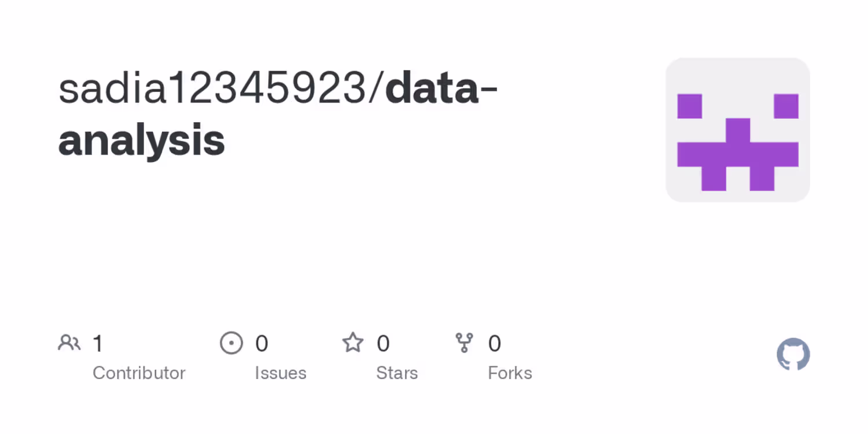Screen dimensions: 868x434
Task: Select the forks count number
Action: [x=494, y=344]
